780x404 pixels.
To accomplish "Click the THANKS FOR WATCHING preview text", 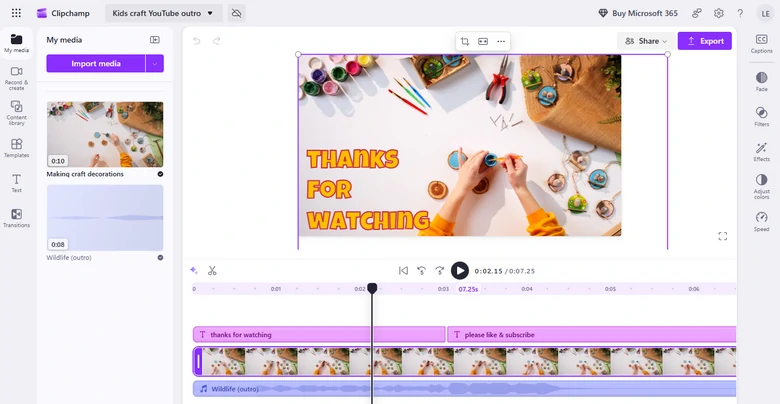I will 368,190.
